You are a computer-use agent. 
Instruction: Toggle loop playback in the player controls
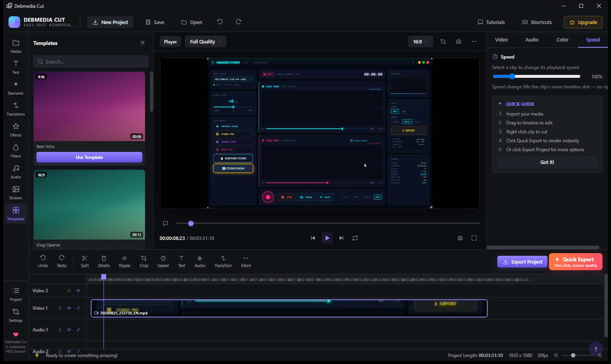point(355,238)
